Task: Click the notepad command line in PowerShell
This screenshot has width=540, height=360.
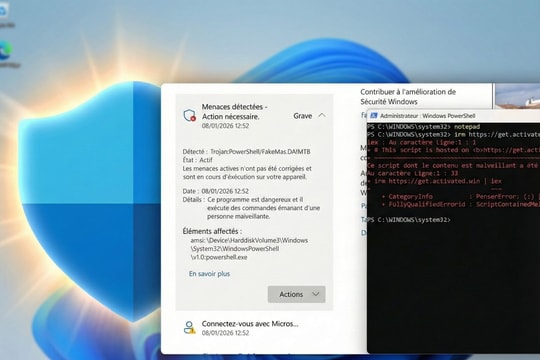Action: [424, 127]
